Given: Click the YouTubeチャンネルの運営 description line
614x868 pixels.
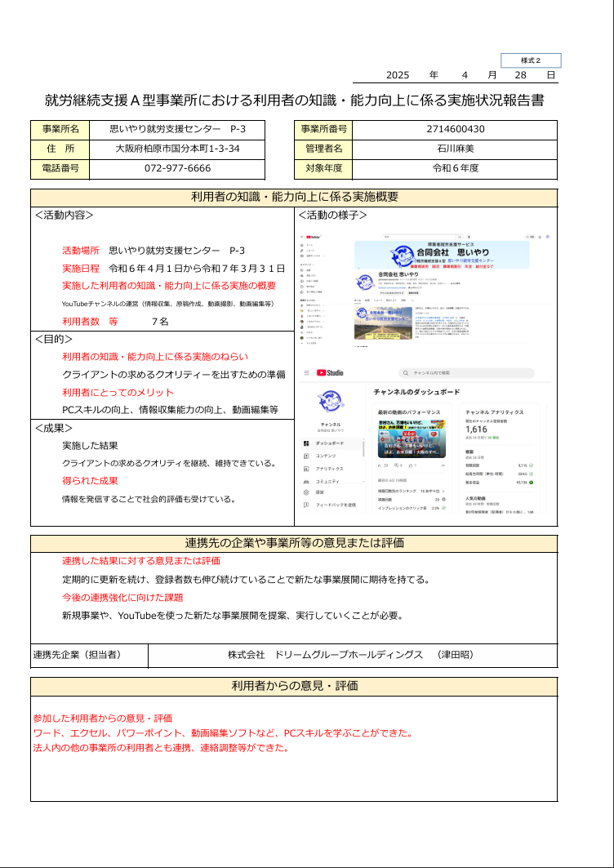Looking at the screenshot, I should (x=169, y=304).
